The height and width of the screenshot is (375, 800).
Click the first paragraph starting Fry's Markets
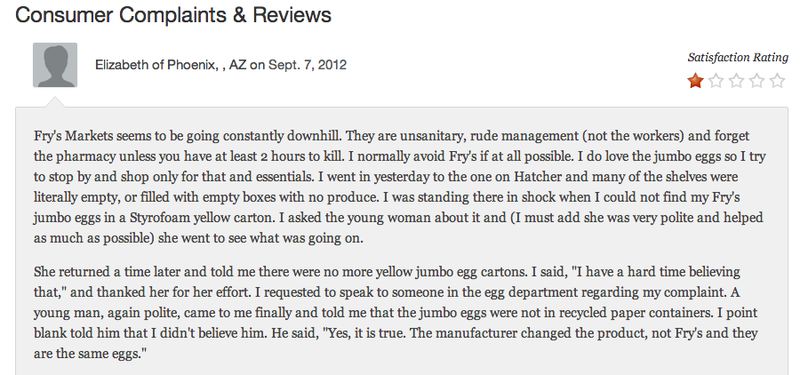[x=399, y=187]
